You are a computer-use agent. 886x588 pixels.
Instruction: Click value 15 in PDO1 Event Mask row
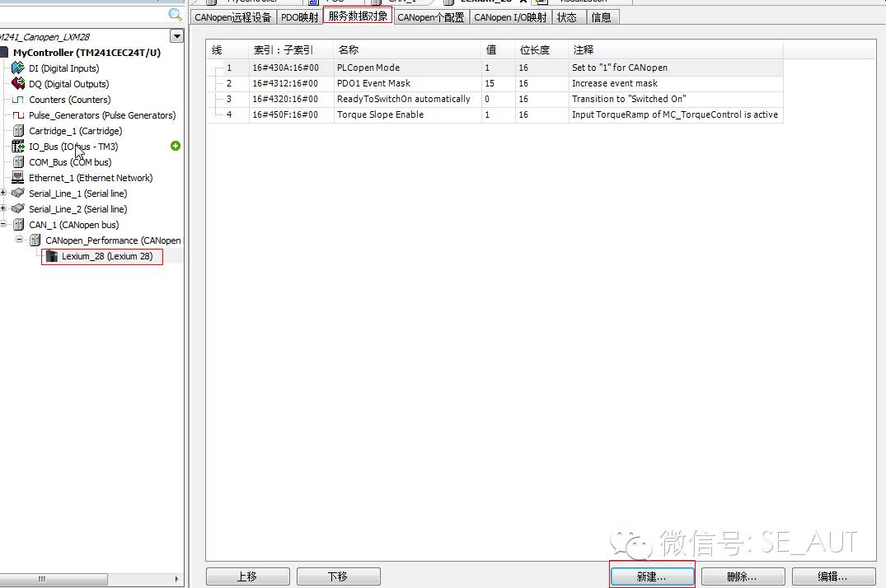point(490,83)
